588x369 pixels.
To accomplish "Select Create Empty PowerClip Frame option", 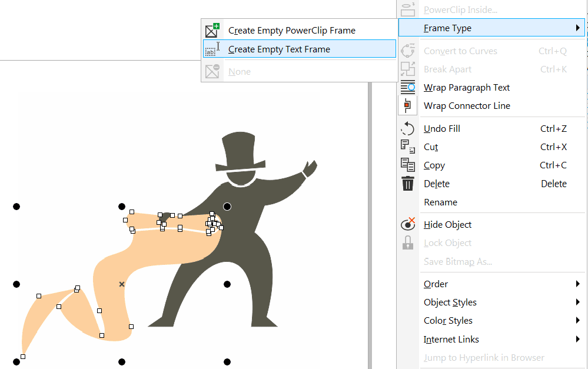I will tap(291, 31).
